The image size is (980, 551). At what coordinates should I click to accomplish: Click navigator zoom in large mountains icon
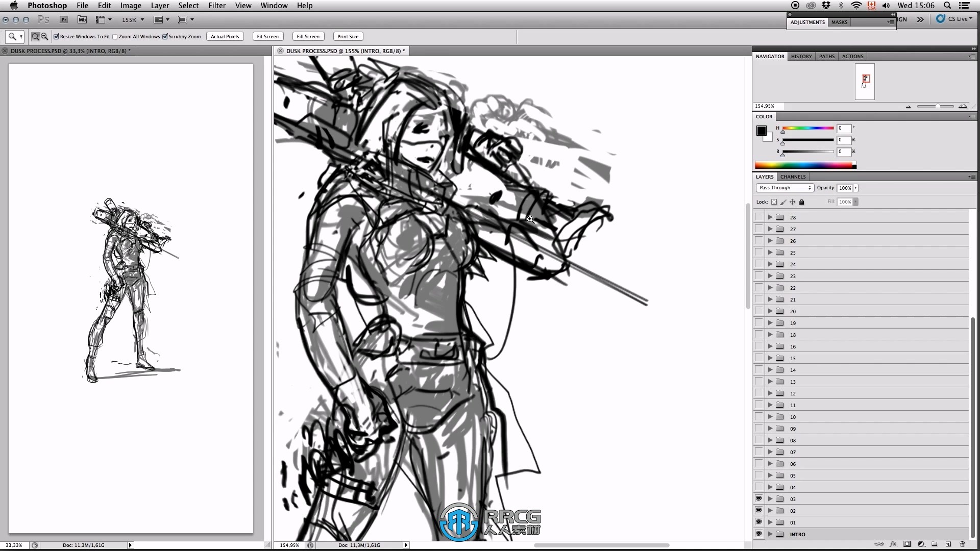(963, 106)
